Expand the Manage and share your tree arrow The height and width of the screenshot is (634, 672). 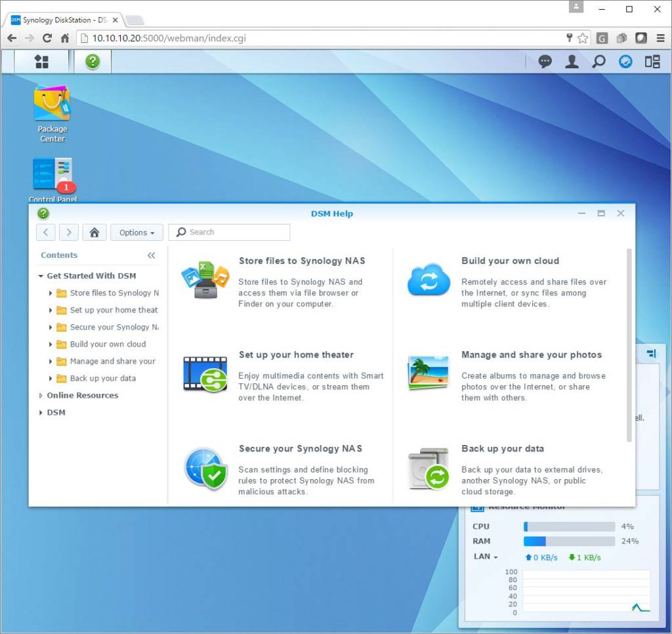tap(50, 362)
